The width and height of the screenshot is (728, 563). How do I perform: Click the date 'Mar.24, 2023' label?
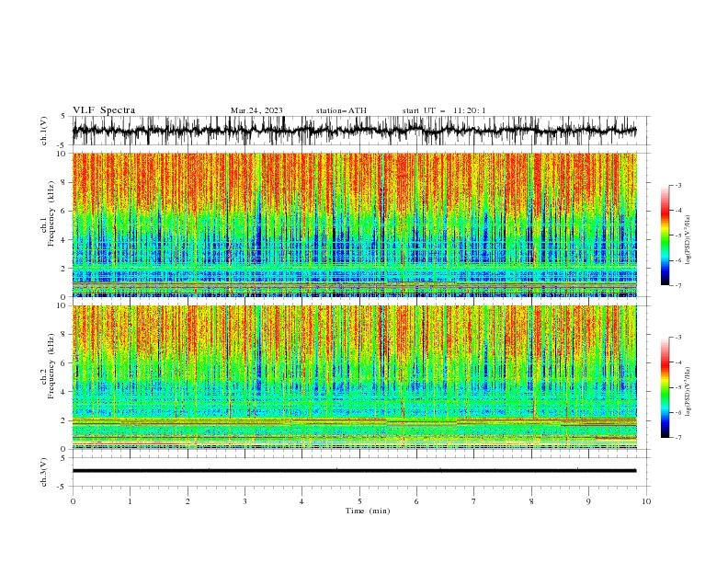[256, 110]
